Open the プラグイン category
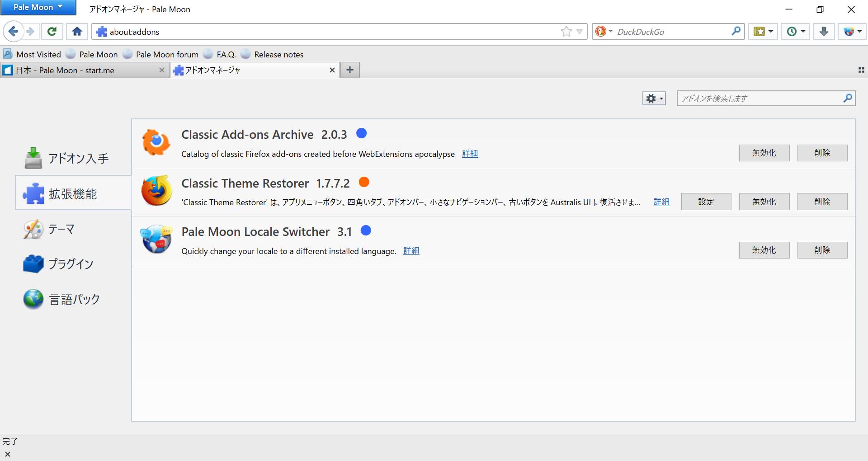The width and height of the screenshot is (868, 461). coord(73,264)
